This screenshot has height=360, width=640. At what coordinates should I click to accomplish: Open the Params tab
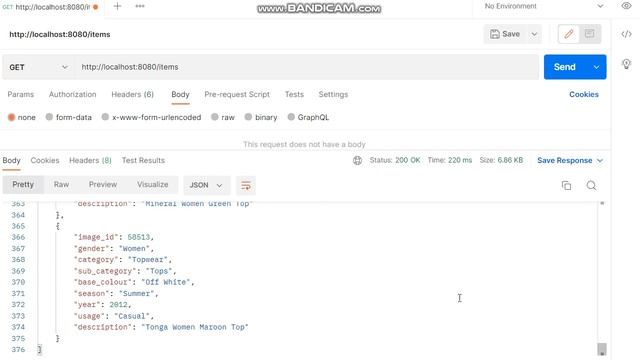coord(21,94)
